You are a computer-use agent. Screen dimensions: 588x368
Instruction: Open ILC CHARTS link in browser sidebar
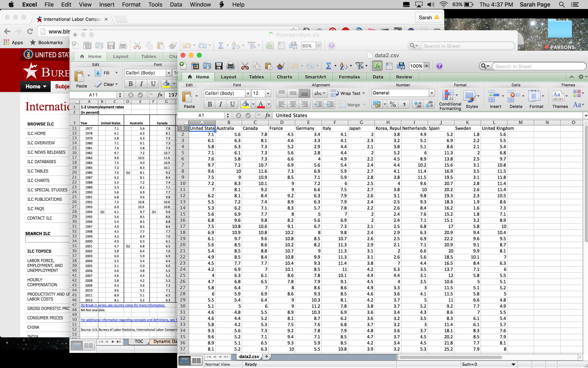38,180
